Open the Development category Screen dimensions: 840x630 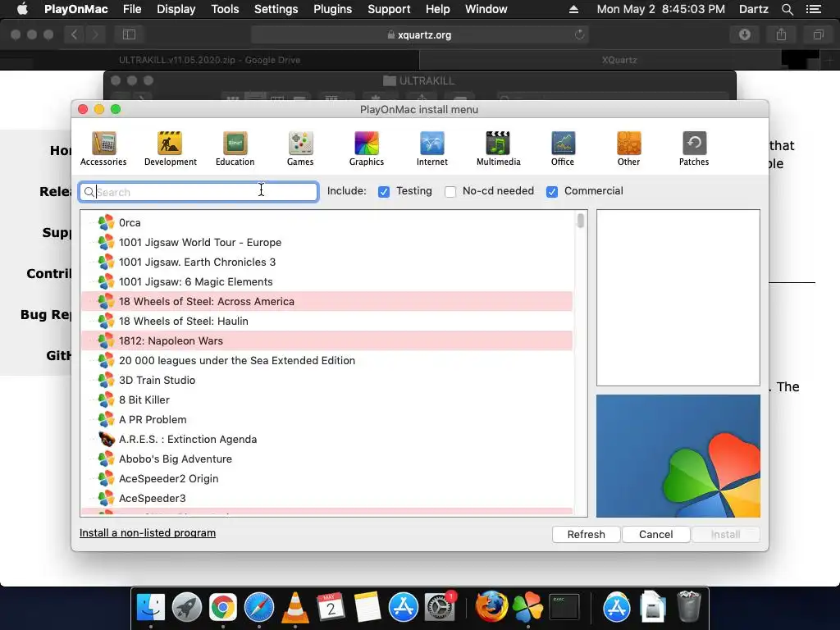coord(171,149)
